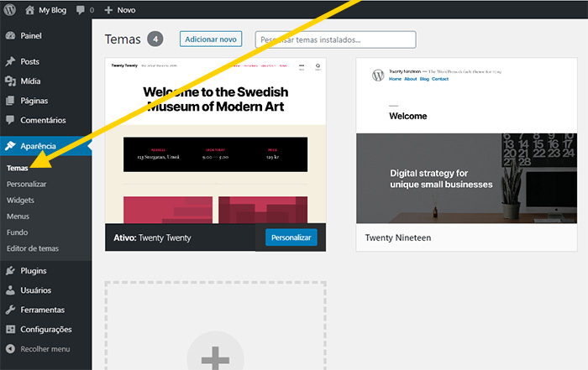Click the dashed add new theme box
Viewport: 588px width, 370px height.
pyautogui.click(x=215, y=326)
